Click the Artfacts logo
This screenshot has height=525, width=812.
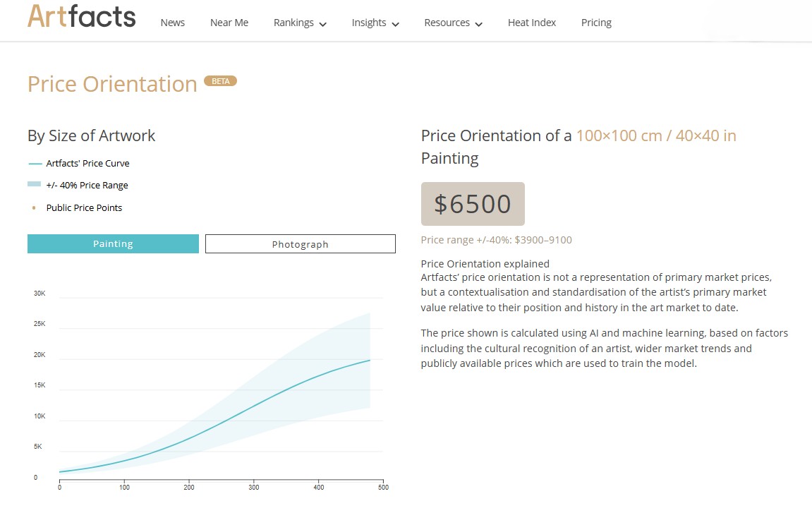[81, 16]
